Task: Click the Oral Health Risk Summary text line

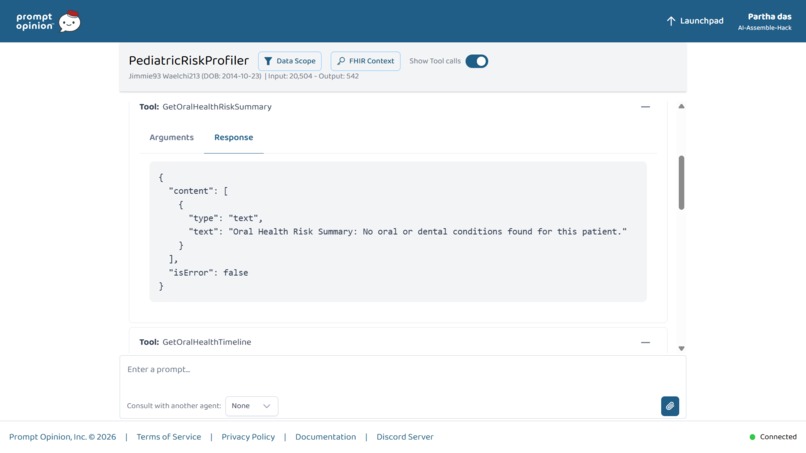Action: click(408, 232)
